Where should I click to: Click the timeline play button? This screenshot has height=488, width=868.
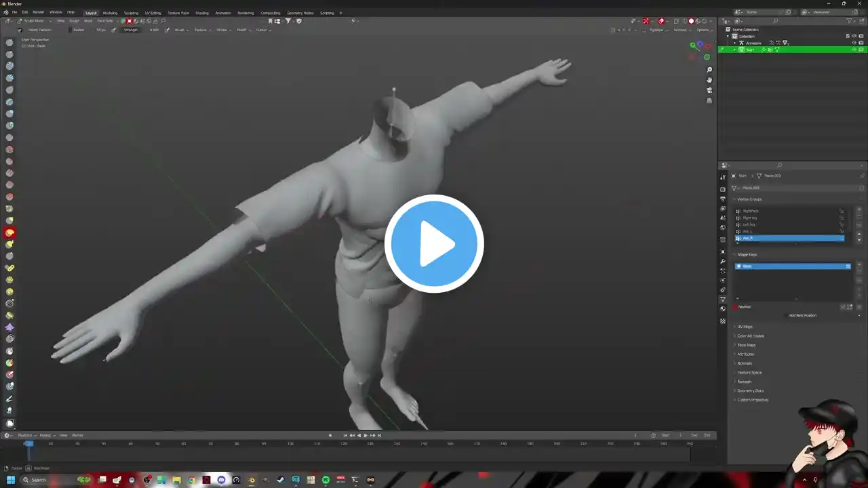click(366, 435)
